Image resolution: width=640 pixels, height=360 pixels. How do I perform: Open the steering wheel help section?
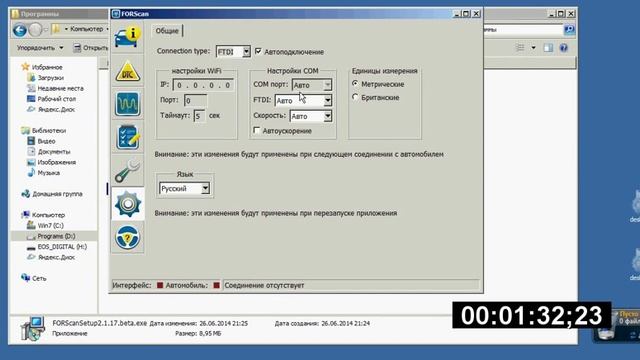pos(128,238)
